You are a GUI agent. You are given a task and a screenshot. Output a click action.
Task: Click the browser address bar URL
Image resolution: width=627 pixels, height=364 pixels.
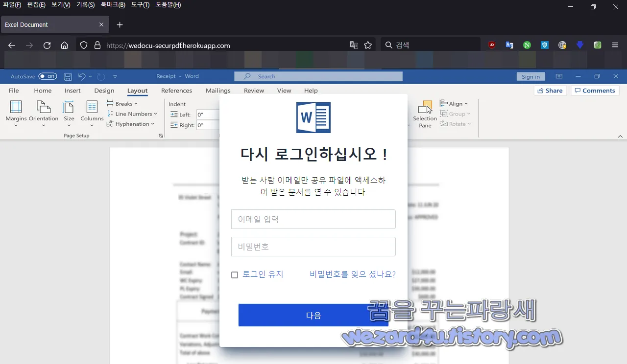click(168, 45)
